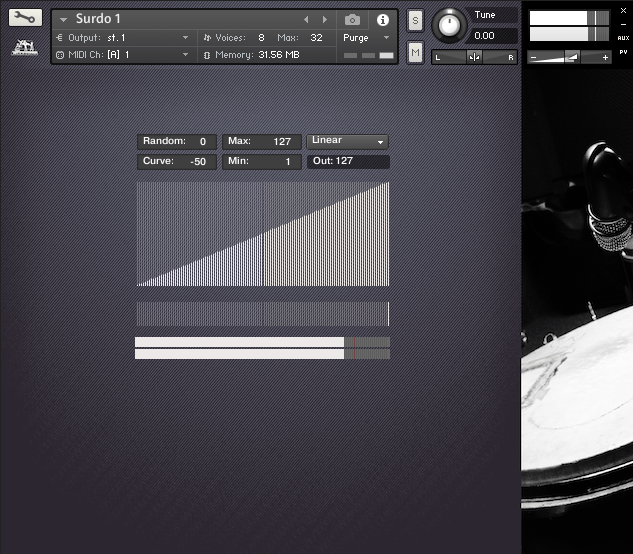
Task: Adjust the L-R pan slider
Action: pyautogui.click(x=474, y=57)
